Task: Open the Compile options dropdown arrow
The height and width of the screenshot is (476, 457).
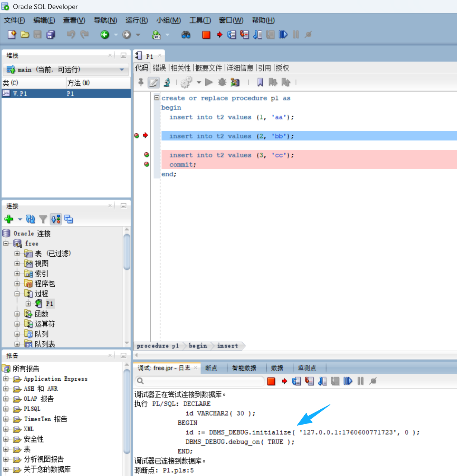Action: click(x=199, y=82)
